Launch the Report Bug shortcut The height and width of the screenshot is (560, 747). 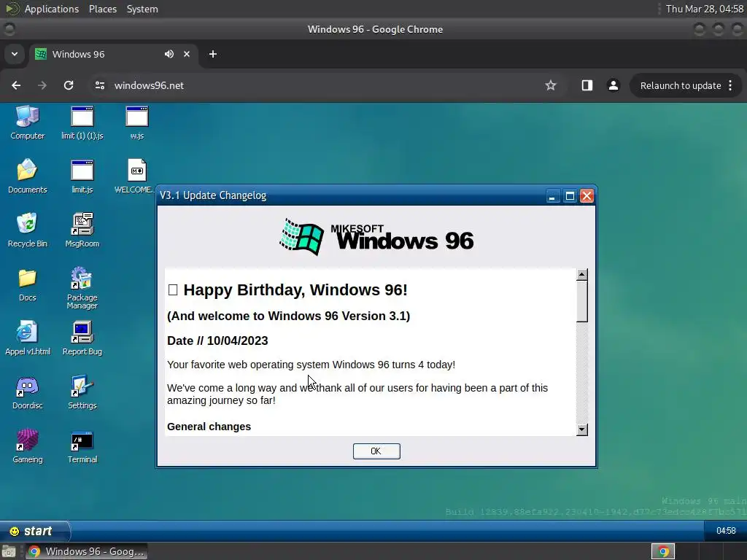click(82, 338)
